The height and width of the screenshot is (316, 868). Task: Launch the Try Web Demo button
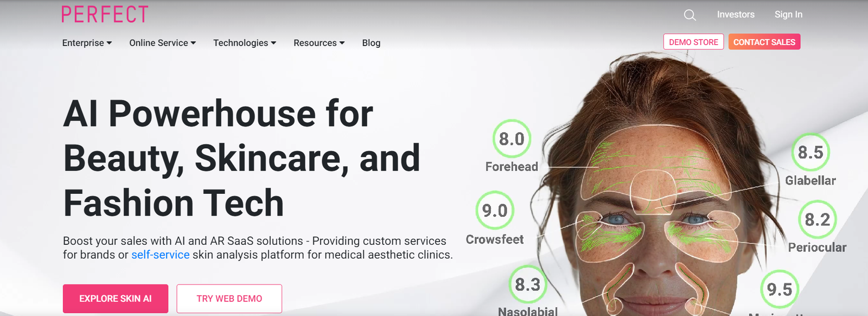click(229, 299)
